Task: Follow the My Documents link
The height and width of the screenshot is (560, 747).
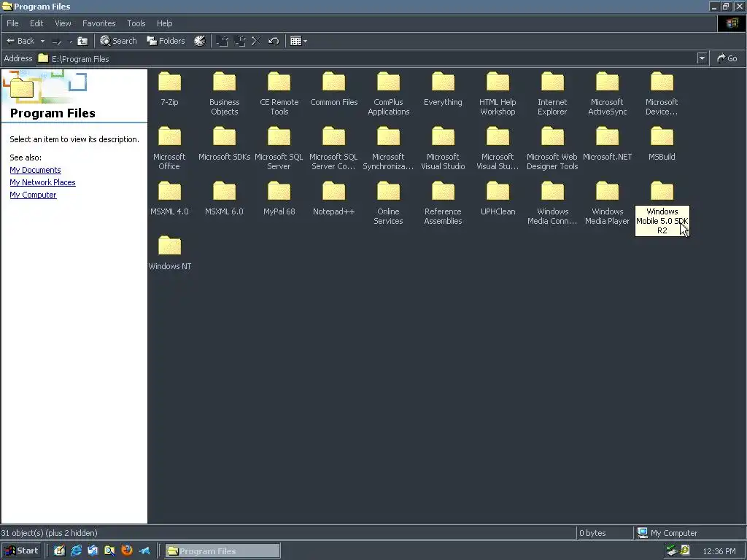Action: point(35,170)
